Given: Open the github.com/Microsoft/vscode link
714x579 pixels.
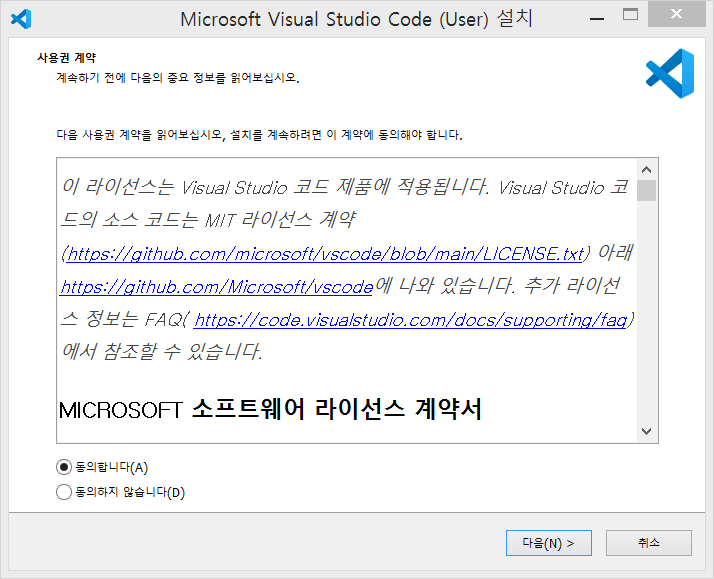Looking at the screenshot, I should pos(217,287).
